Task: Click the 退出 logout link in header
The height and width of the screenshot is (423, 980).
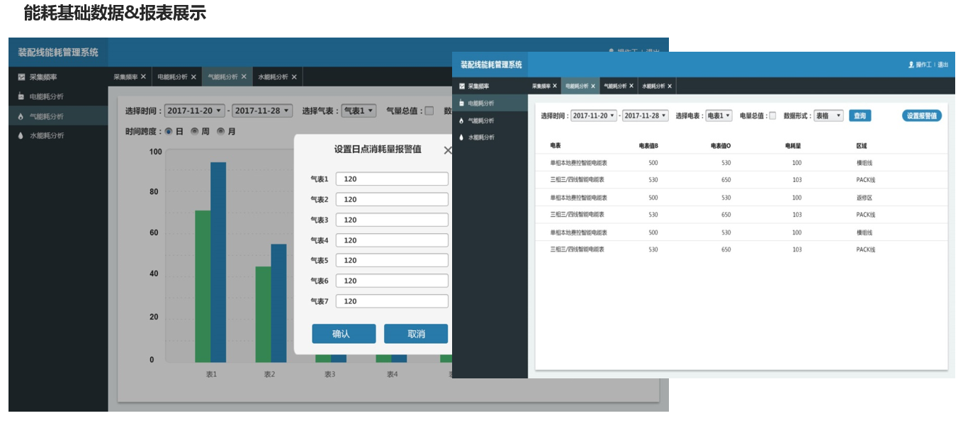Action: tap(945, 66)
